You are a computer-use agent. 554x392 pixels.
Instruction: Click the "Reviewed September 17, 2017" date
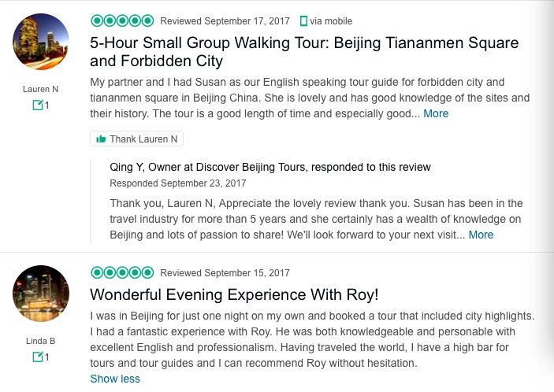coord(225,21)
